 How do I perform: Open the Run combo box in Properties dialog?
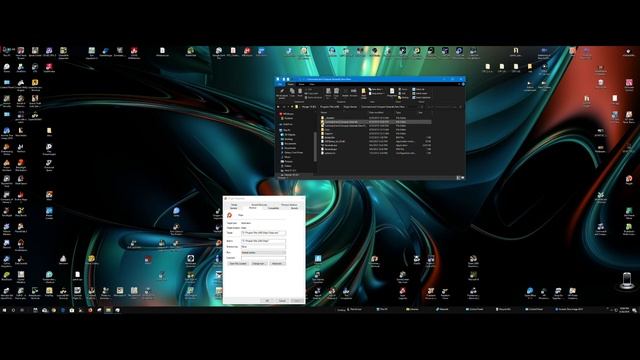[263, 253]
